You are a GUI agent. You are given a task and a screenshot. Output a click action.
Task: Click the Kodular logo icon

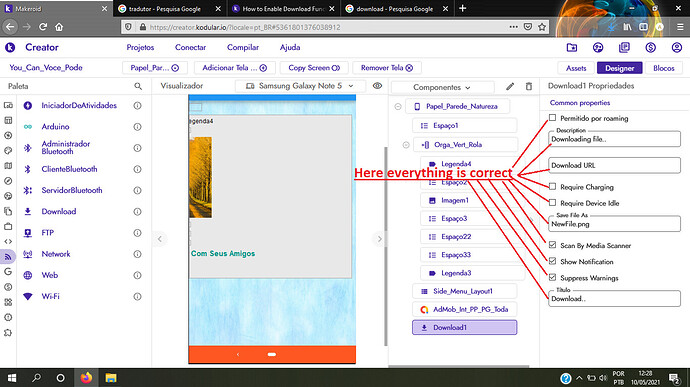(10, 48)
